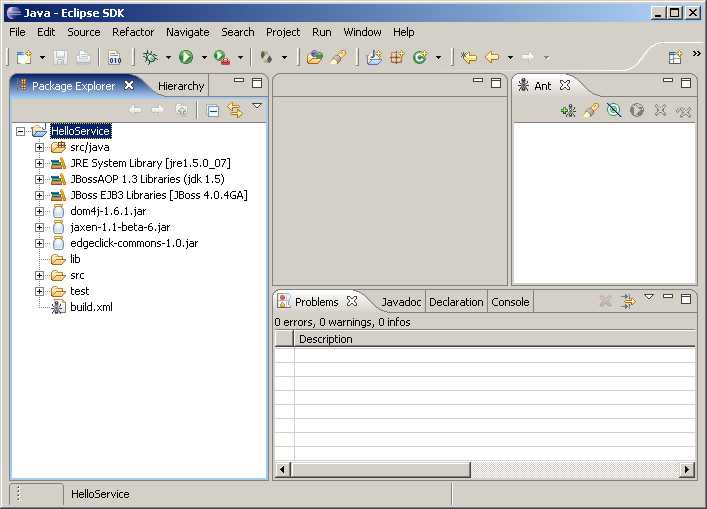
Task: Switch to the Console tab
Action: (510, 302)
